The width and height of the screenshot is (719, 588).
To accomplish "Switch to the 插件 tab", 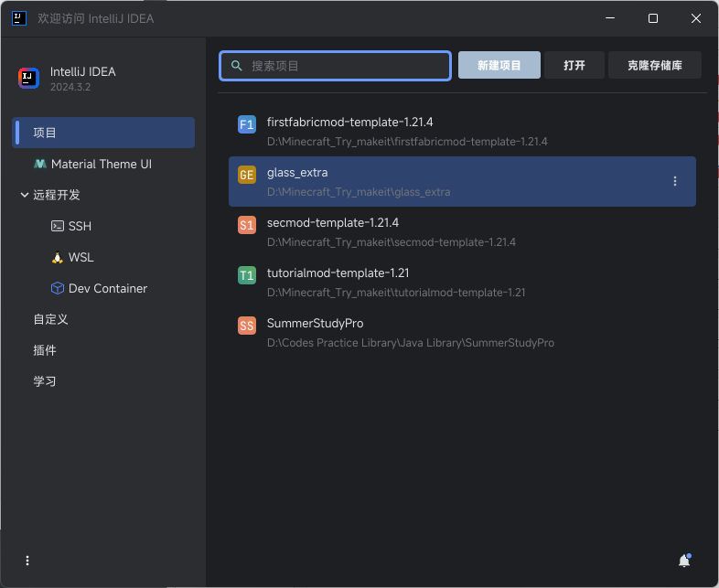I will tap(45, 350).
